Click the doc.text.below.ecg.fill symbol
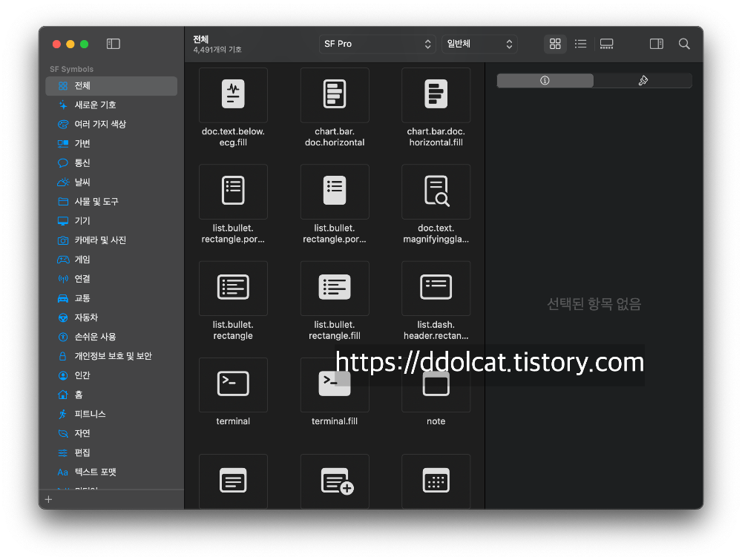Image resolution: width=742 pixels, height=560 pixels. coord(233,95)
